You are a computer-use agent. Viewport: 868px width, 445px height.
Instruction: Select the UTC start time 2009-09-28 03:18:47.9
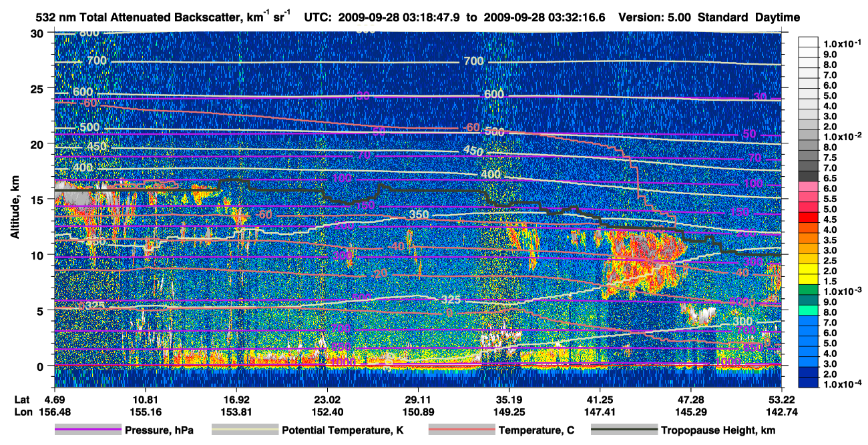click(x=401, y=17)
